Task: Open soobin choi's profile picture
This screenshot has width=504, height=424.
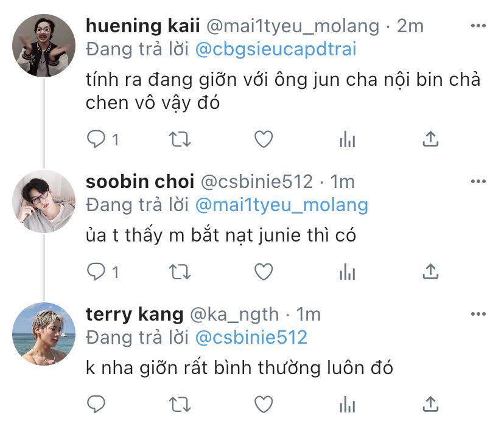Action: pos(44,201)
